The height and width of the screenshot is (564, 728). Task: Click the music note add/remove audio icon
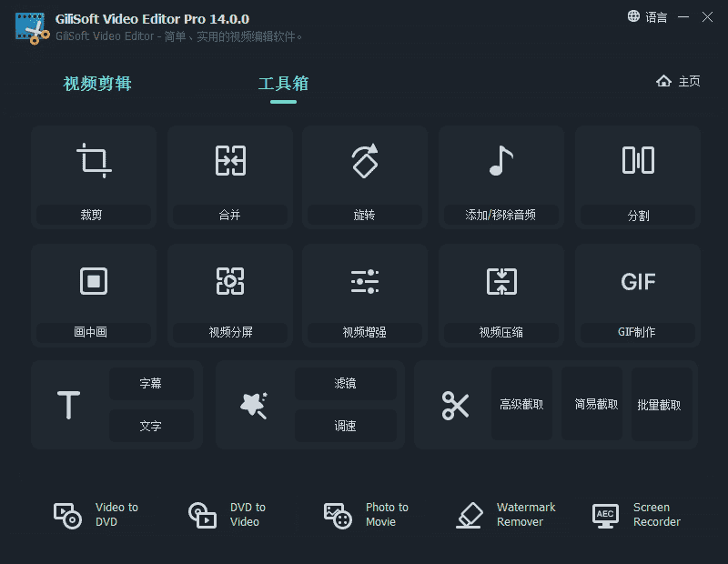[x=500, y=161]
